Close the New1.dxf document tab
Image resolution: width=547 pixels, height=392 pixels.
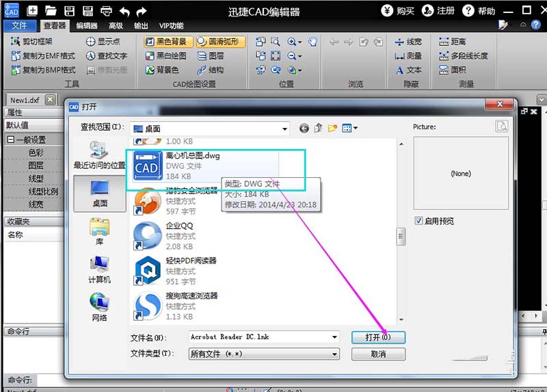click(x=50, y=100)
